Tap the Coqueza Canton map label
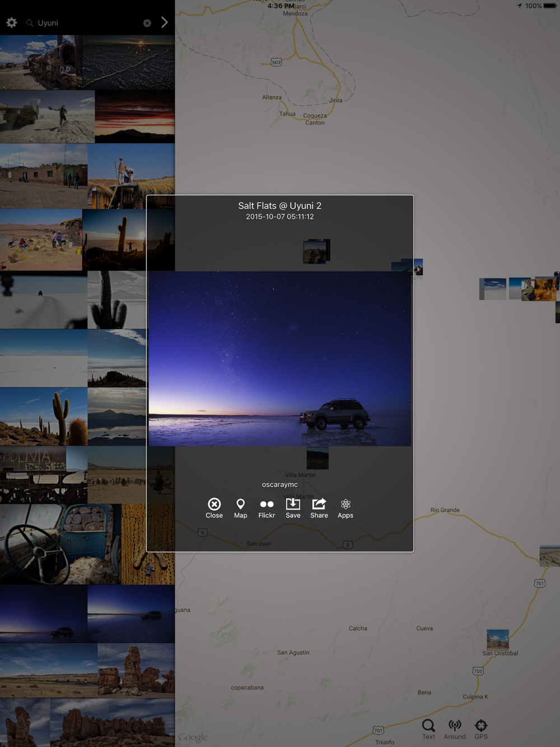The width and height of the screenshot is (560, 747). tap(315, 119)
